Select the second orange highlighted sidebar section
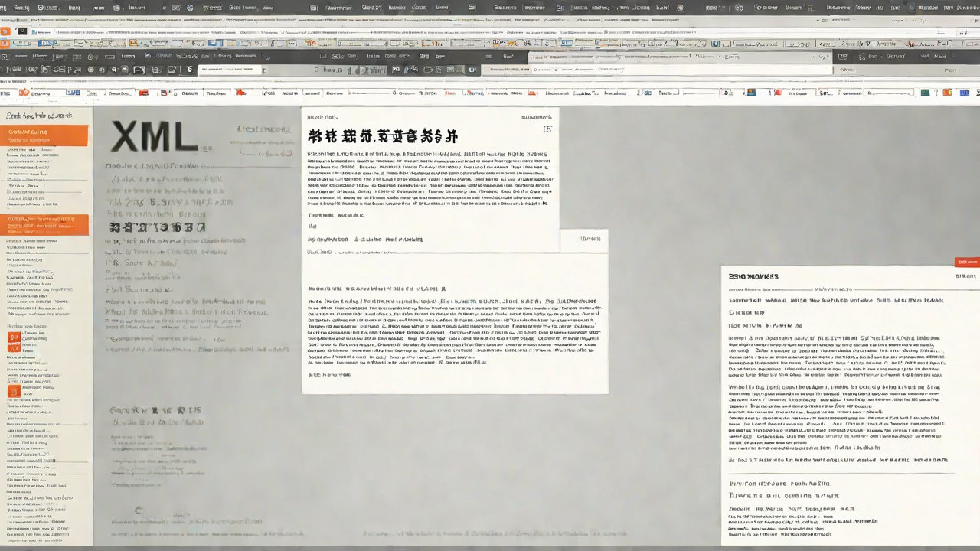 [x=44, y=224]
